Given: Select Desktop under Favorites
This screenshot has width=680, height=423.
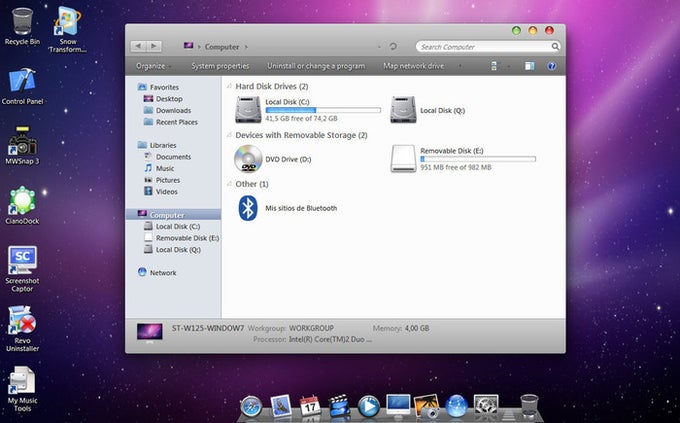Looking at the screenshot, I should point(169,98).
